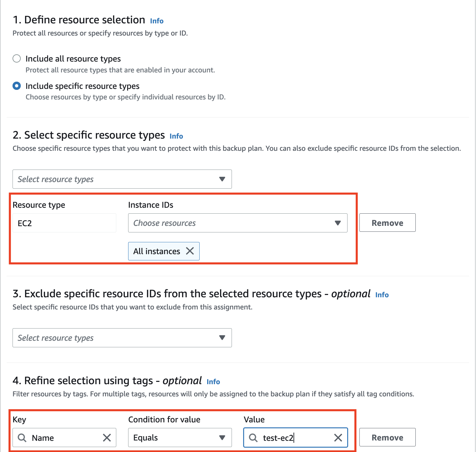Click Remove button for EC2 resource type
476x452 pixels.
pyautogui.click(x=387, y=223)
